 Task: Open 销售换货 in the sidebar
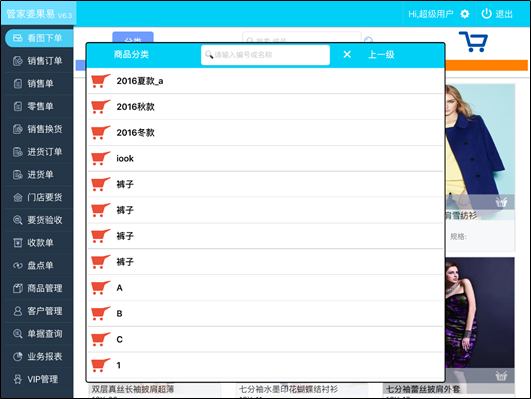tap(39, 129)
